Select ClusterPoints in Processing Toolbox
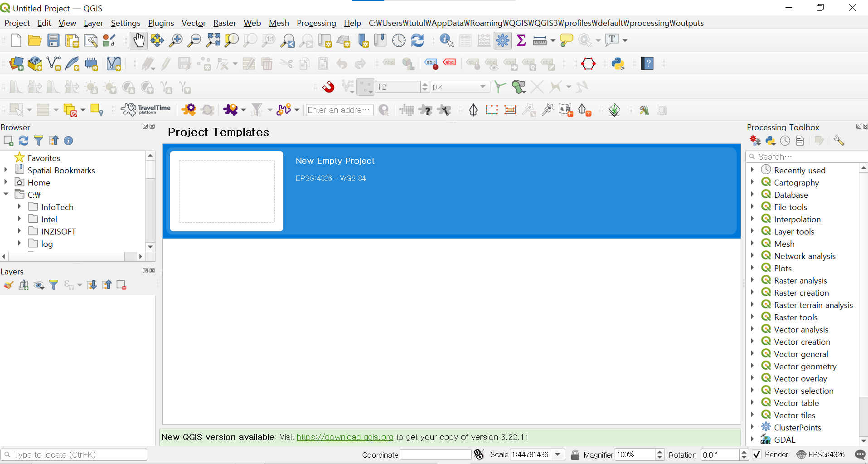Image resolution: width=868 pixels, height=464 pixels. [797, 427]
